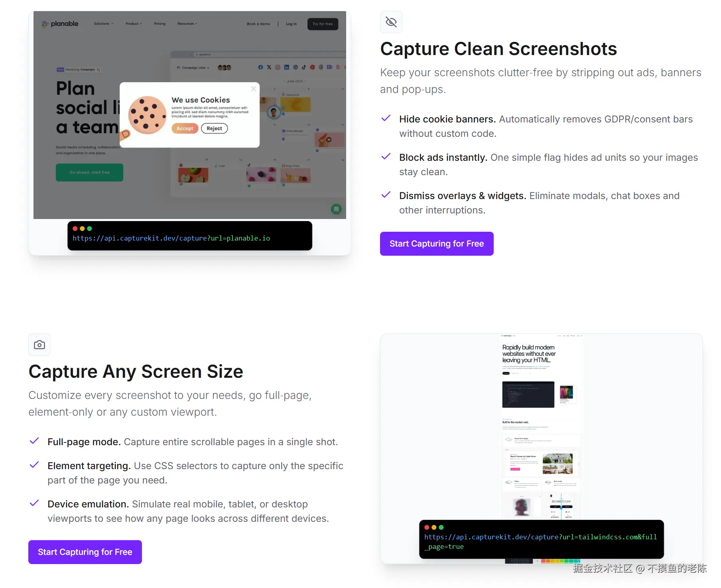Select the X (Twitter) icon in the planable toolbar
721x588 pixels.
[269, 67]
